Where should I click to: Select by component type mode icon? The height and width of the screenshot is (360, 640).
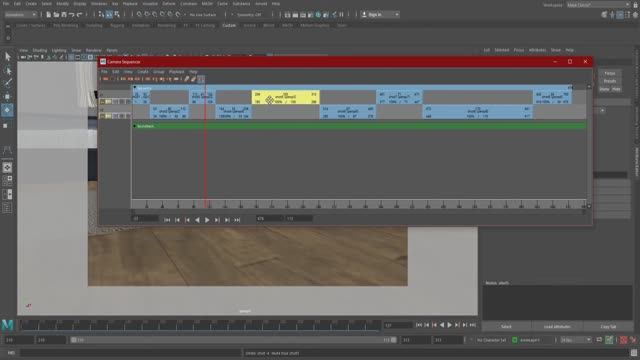(x=117, y=15)
